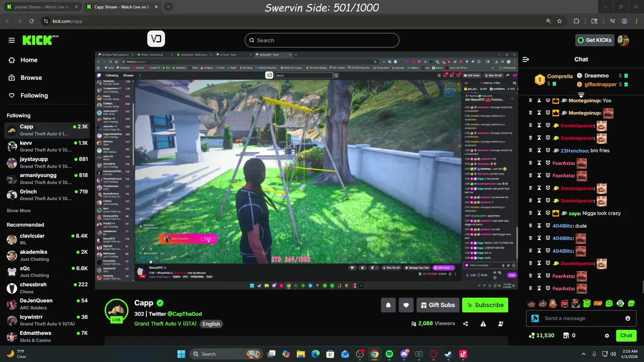The width and height of the screenshot is (644, 362).
Task: Open File Explorer from taskbar
Action: pyautogui.click(x=301, y=354)
